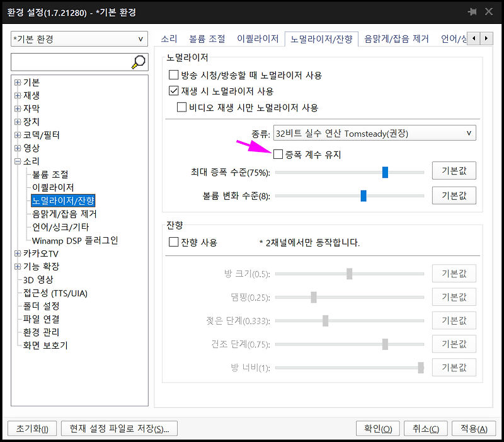The height and width of the screenshot is (442, 504).
Task: Collapse the 소리 tree node
Action: pos(18,161)
